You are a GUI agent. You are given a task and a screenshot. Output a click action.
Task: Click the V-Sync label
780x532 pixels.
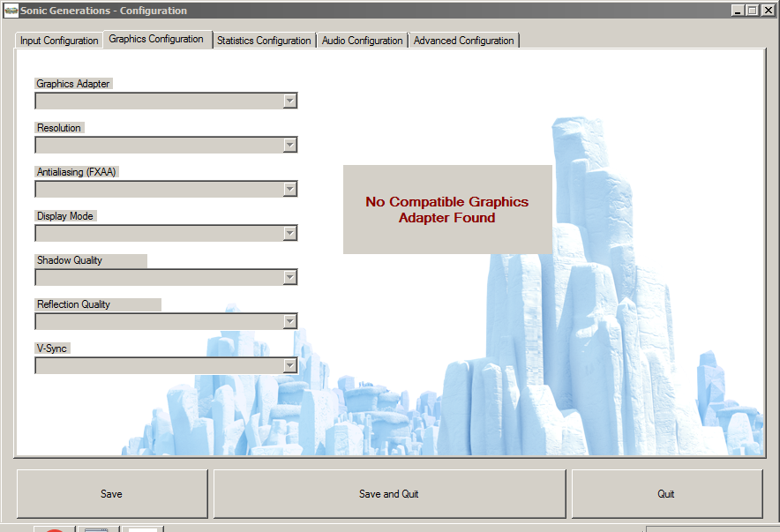coord(52,348)
